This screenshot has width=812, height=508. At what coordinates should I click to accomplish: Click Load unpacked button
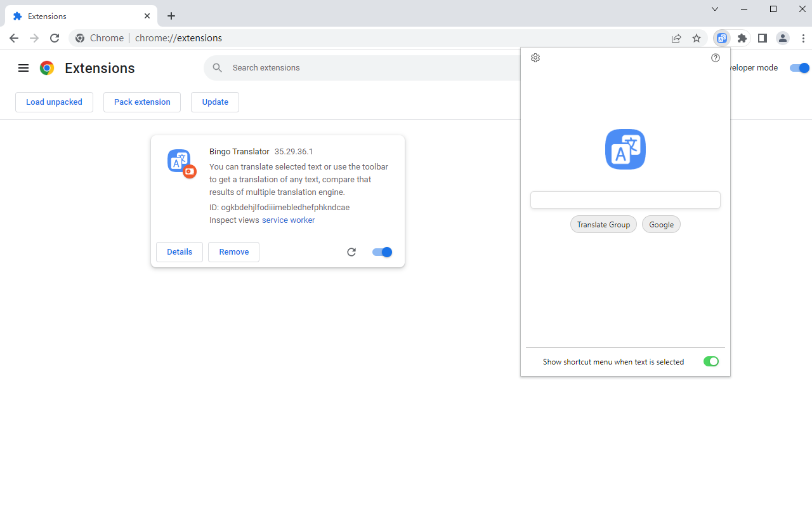pos(54,102)
